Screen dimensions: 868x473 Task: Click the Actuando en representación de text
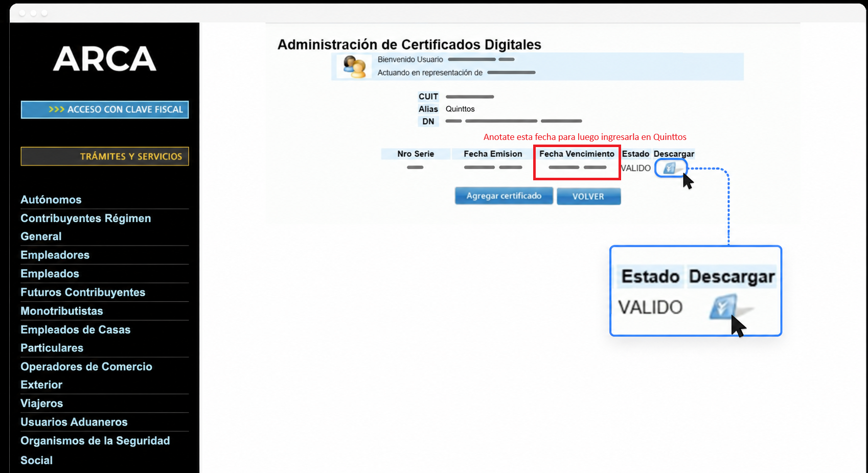click(x=430, y=73)
